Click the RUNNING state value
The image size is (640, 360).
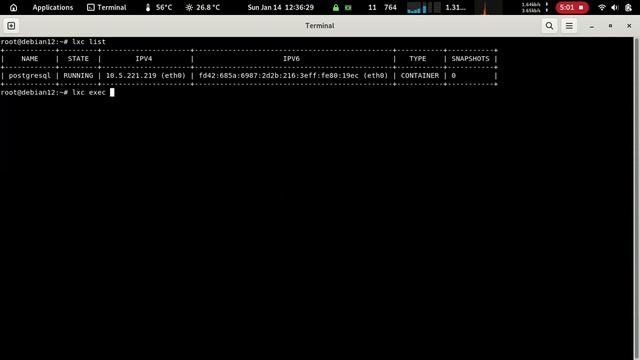tap(78, 76)
